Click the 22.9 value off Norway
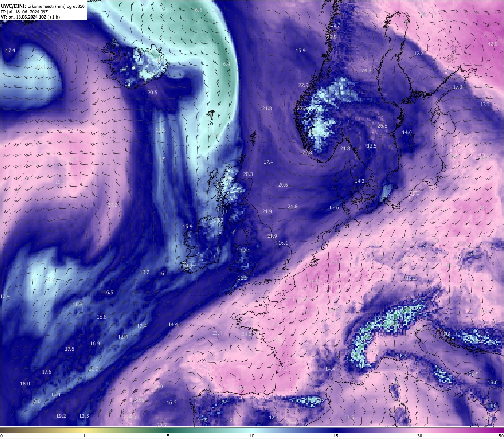Image resolution: width=504 pixels, height=439 pixels. (303, 85)
